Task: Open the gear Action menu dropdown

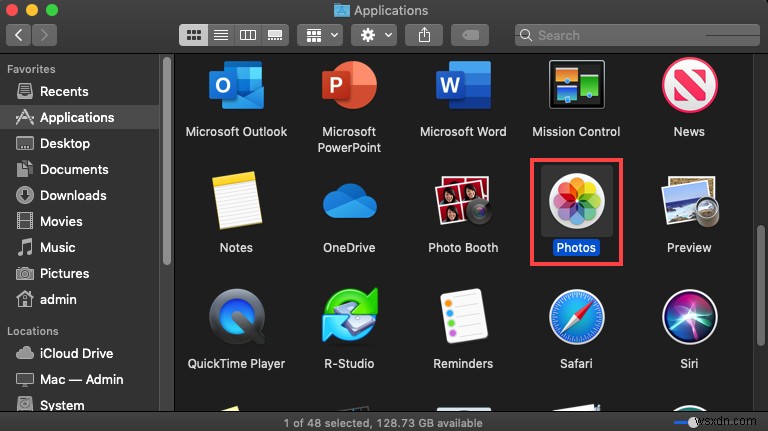Action: pos(376,35)
